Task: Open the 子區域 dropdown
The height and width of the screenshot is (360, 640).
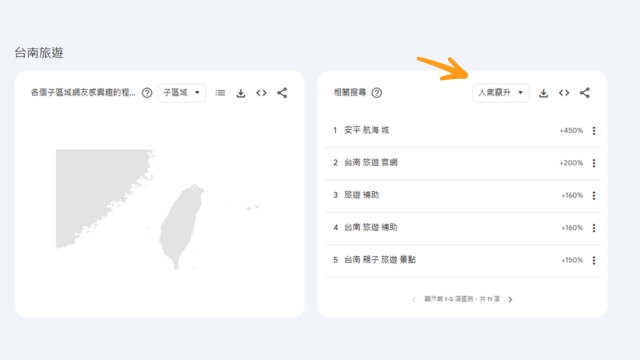Action: pos(182,93)
